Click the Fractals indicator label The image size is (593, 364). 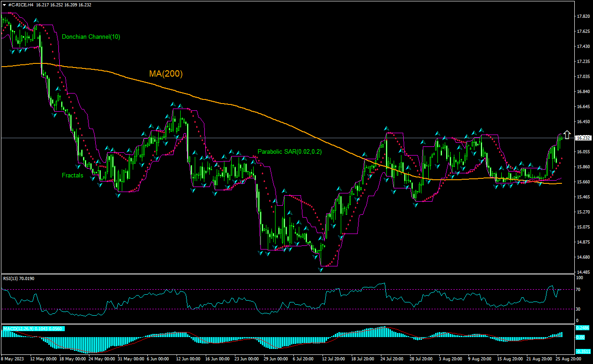tap(73, 175)
